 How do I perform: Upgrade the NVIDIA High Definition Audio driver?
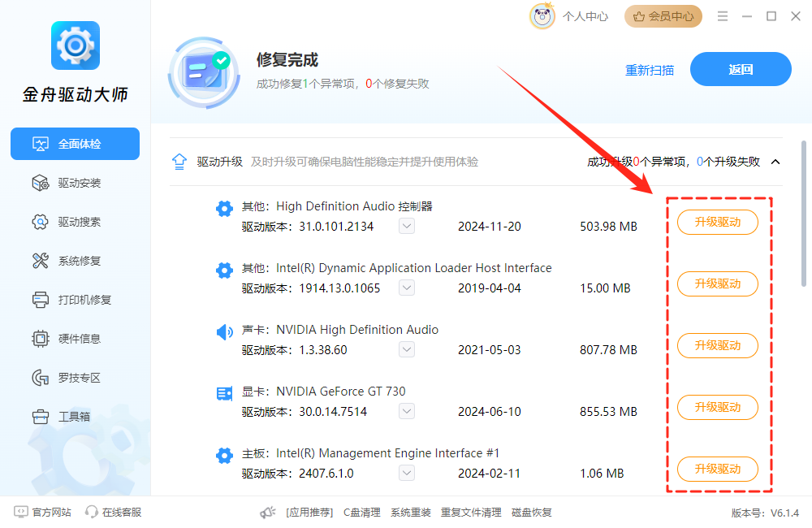point(718,345)
